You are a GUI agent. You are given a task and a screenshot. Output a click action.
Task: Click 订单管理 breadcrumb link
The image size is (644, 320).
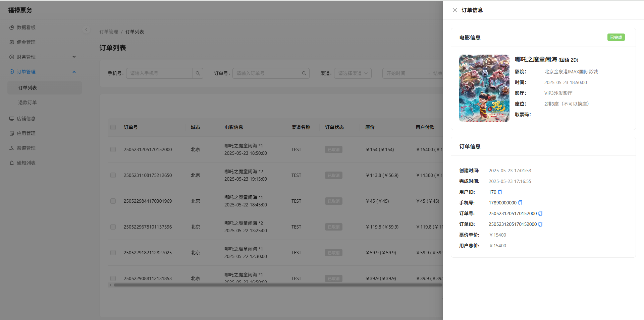pyautogui.click(x=109, y=32)
